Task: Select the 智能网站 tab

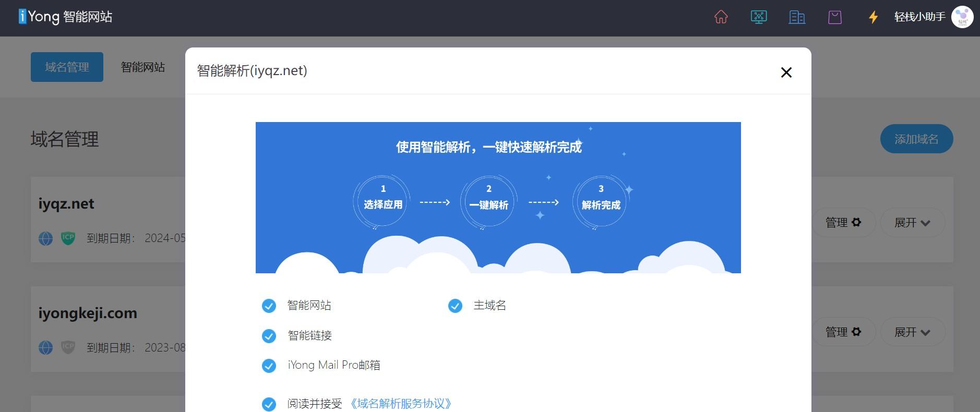Action: (x=143, y=67)
